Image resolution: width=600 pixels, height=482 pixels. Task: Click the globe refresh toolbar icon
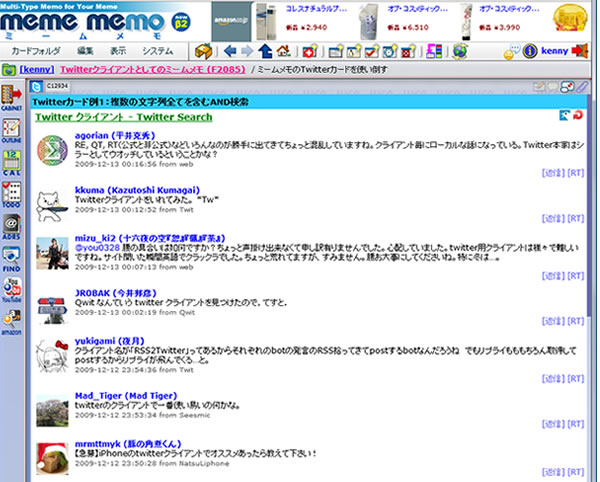pos(460,51)
